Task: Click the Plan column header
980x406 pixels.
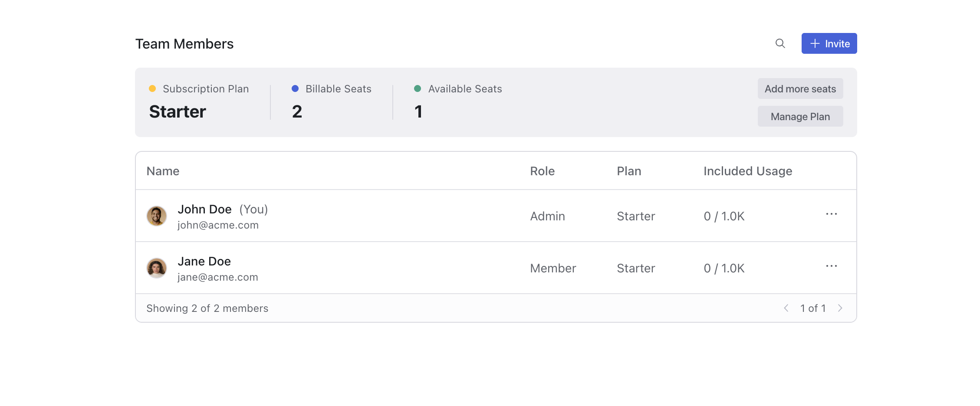Action: tap(628, 171)
